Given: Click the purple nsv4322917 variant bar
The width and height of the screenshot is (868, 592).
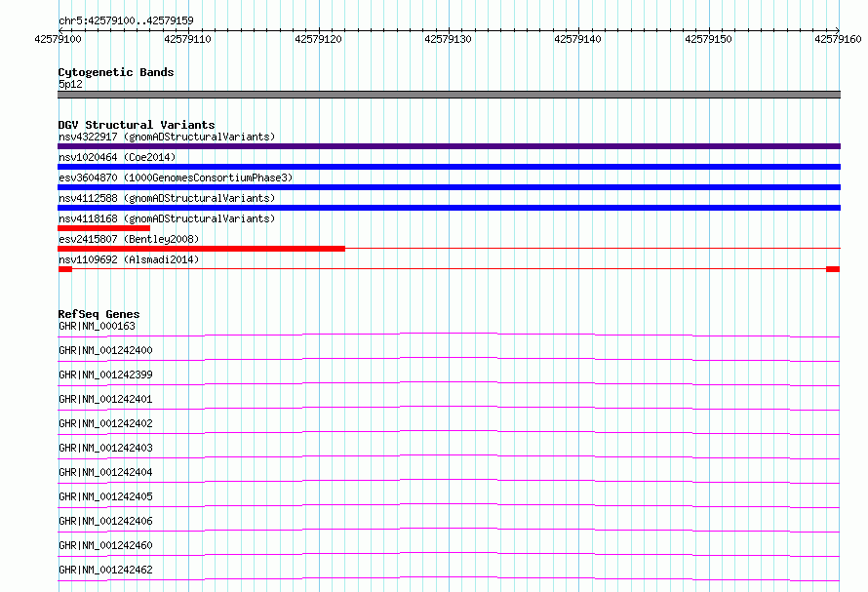Looking at the screenshot, I should point(449,146).
